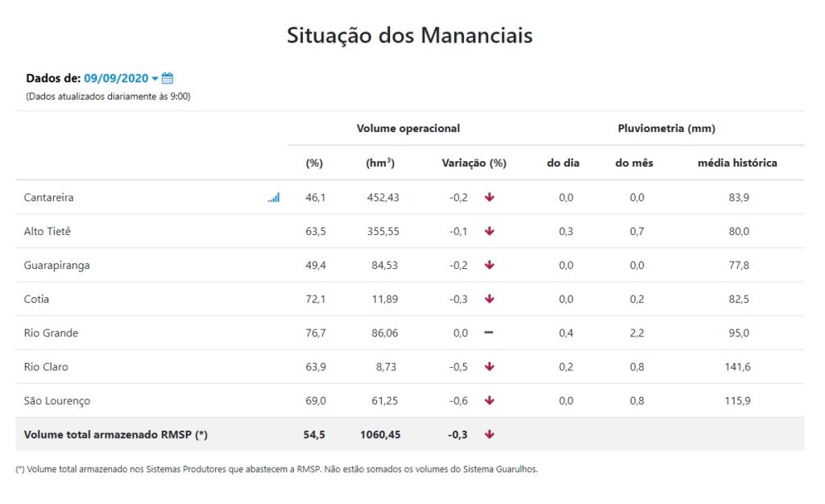Click the Alto Tietê down-arrow variation icon
The width and height of the screenshot is (825, 504).
(489, 231)
